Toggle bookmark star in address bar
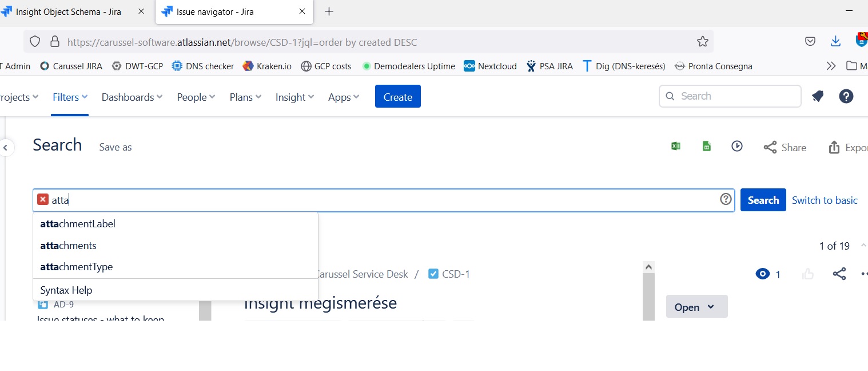This screenshot has height=371, width=868. (x=702, y=41)
